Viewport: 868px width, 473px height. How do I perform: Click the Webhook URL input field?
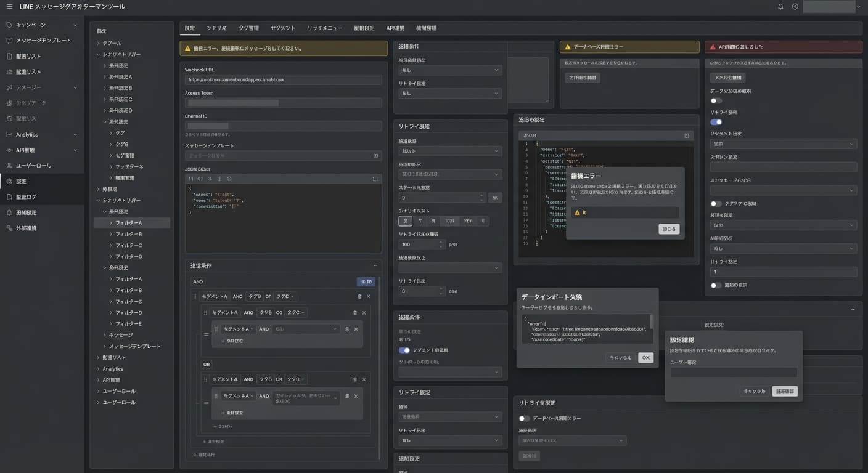283,79
